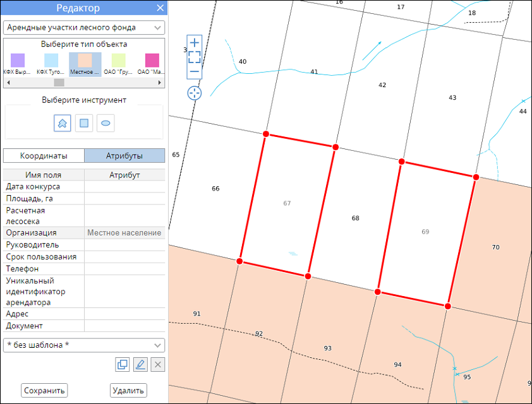Click map parcel number 94
The image size is (532, 404).
tap(397, 364)
